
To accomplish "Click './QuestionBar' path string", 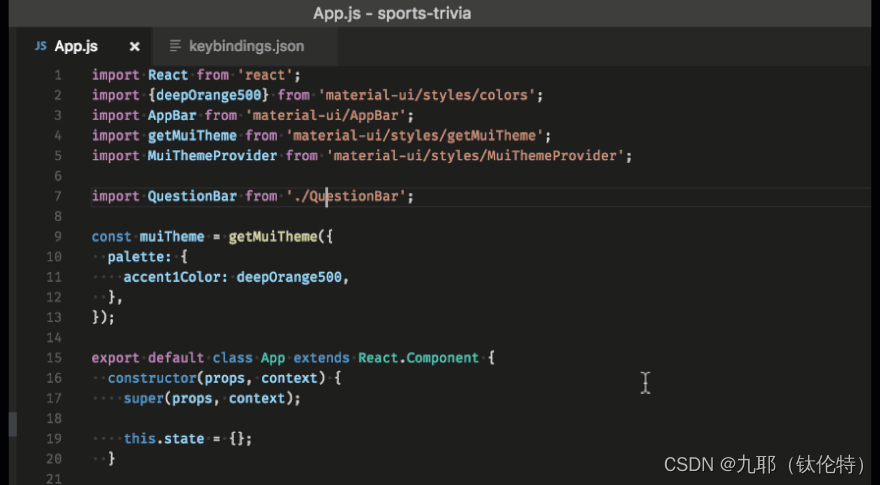I will click(x=346, y=196).
